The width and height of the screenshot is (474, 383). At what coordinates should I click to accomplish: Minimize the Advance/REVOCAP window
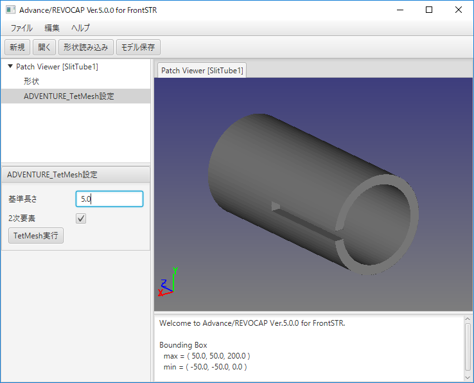tap(400, 10)
